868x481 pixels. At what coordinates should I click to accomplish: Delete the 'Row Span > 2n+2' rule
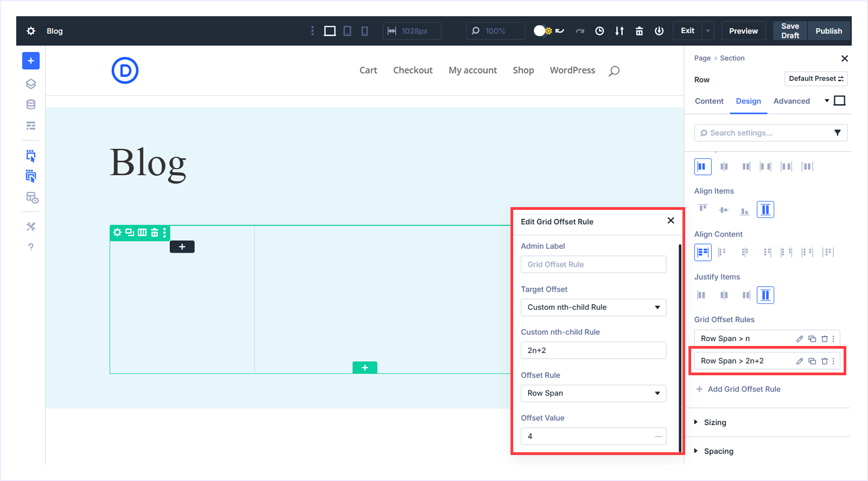825,361
